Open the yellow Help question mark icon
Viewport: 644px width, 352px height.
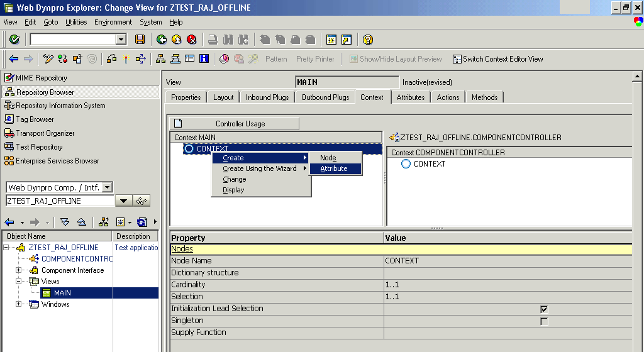(x=368, y=40)
